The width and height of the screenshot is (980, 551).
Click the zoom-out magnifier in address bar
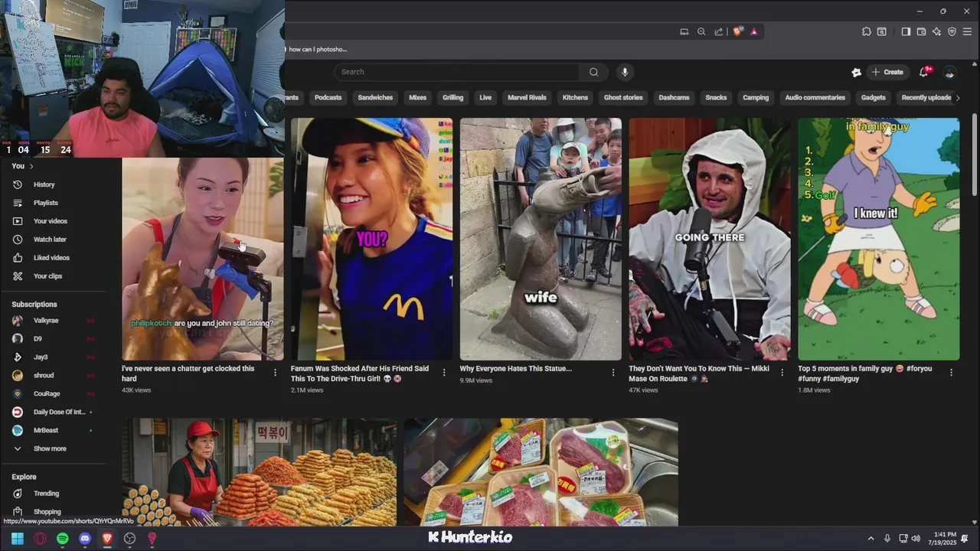pos(701,31)
